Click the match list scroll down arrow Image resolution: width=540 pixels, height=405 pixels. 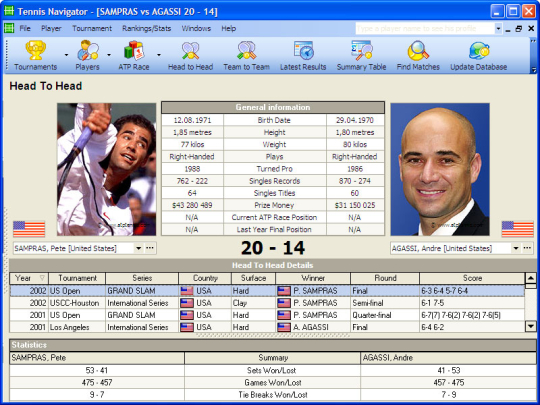(x=531, y=326)
